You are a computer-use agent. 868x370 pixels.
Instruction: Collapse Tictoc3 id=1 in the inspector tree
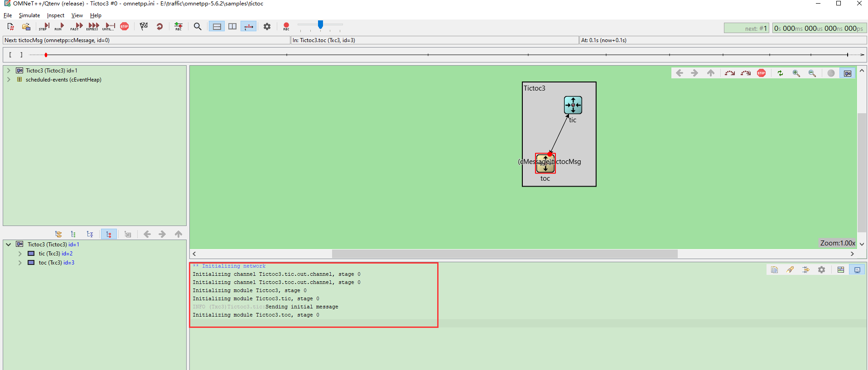pos(9,245)
